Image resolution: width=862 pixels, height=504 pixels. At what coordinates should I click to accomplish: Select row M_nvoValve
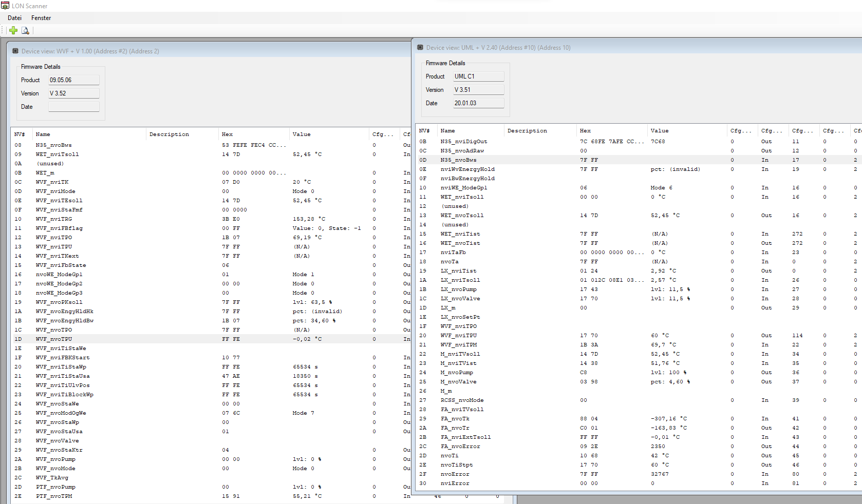coord(639,382)
